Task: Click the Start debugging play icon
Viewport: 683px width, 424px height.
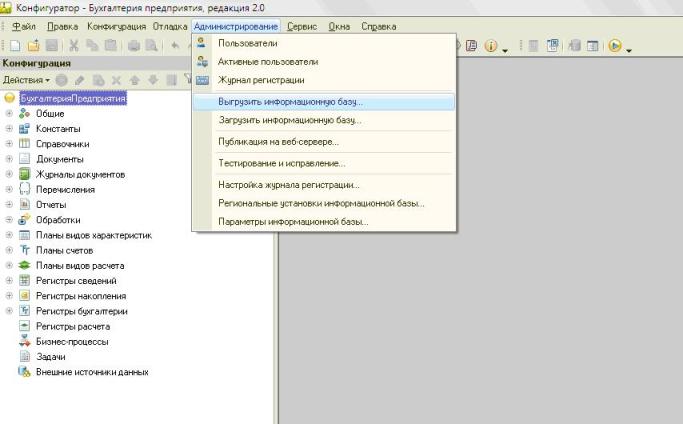Action: [x=615, y=45]
